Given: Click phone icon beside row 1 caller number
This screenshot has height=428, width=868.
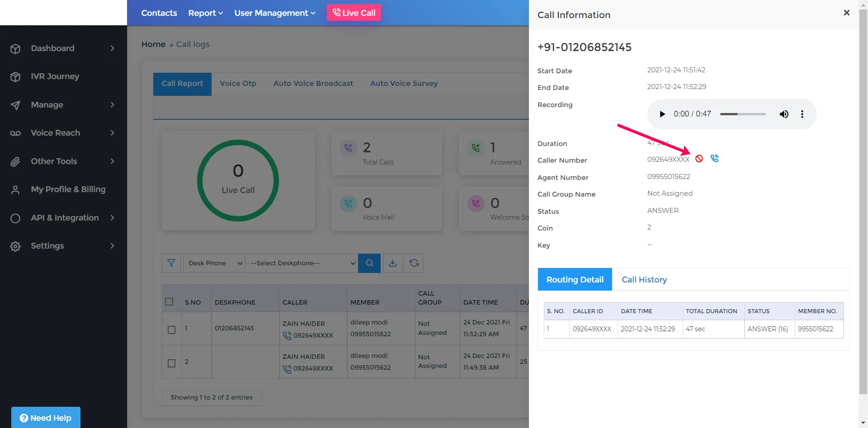Looking at the screenshot, I should pyautogui.click(x=287, y=336).
